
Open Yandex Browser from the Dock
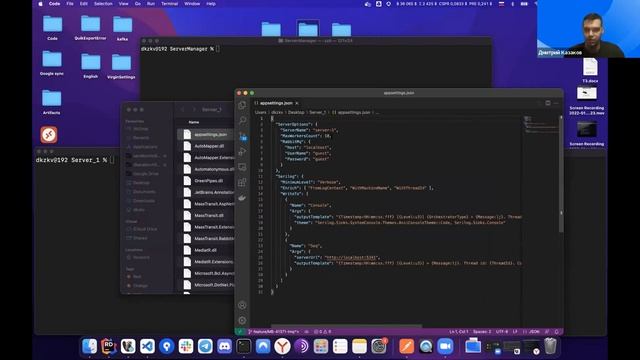click(282, 346)
